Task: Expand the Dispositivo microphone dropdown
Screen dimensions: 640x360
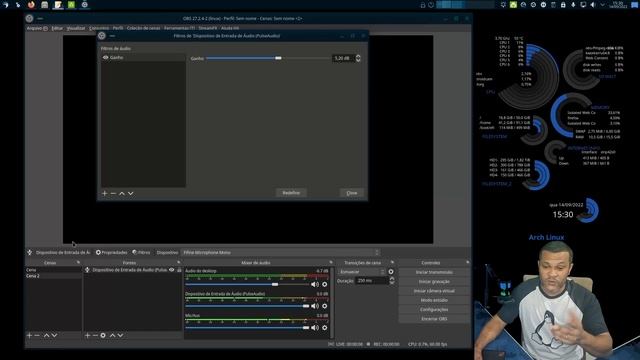Action: 281,253
